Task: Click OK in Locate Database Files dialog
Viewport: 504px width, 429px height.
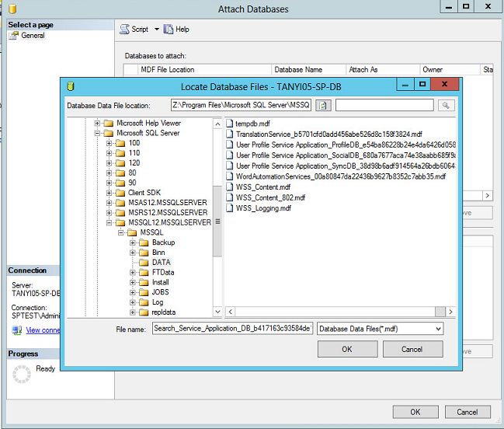Action: coord(346,349)
